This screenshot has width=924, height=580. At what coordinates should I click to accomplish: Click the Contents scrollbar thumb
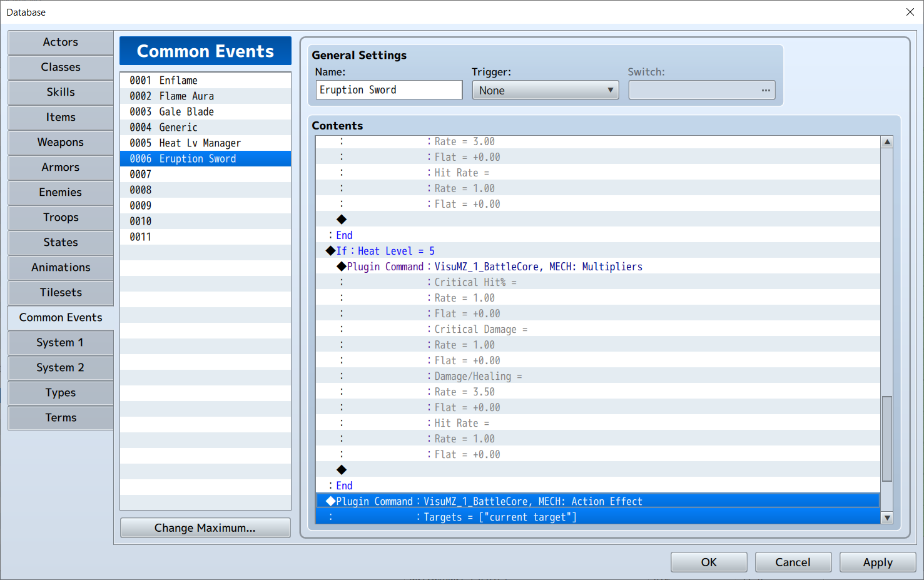tap(886, 439)
